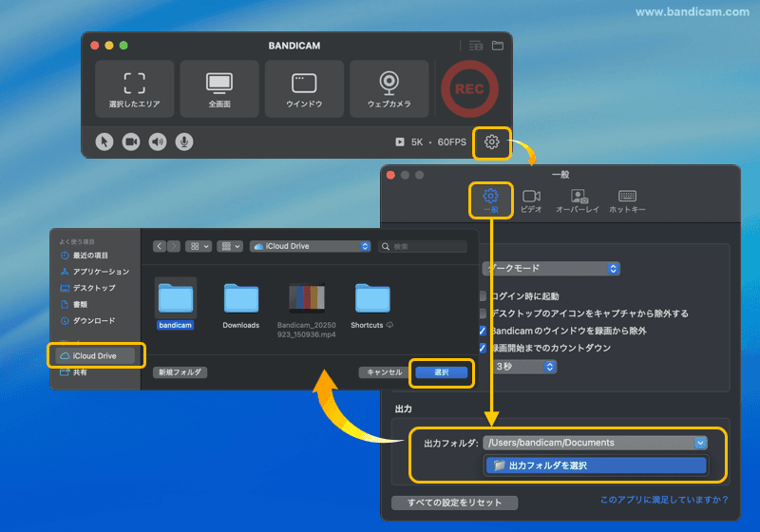760x532 pixels.
Task: Click すべての設定をリセット button
Action: click(x=455, y=503)
